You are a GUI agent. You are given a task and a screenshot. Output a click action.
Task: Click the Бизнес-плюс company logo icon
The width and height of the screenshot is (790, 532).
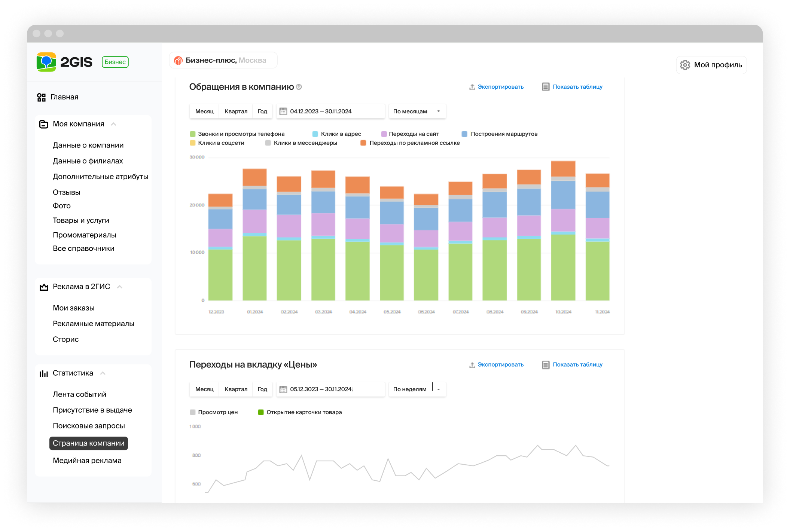point(179,60)
